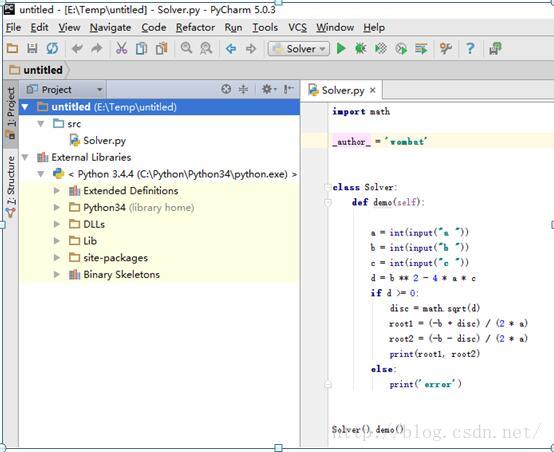This screenshot has height=452, width=554.
Task: Click the Copy icon in toolbar
Action: 141,48
